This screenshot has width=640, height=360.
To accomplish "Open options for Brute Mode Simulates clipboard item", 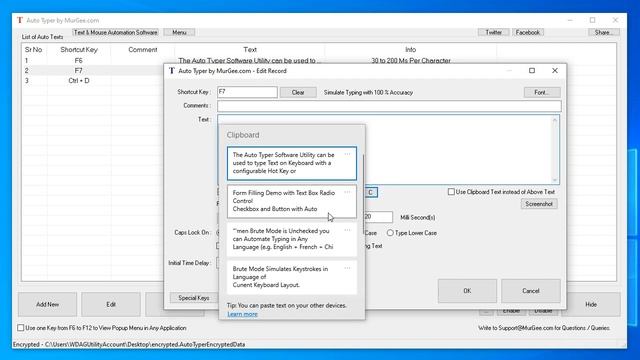I will (347, 268).
